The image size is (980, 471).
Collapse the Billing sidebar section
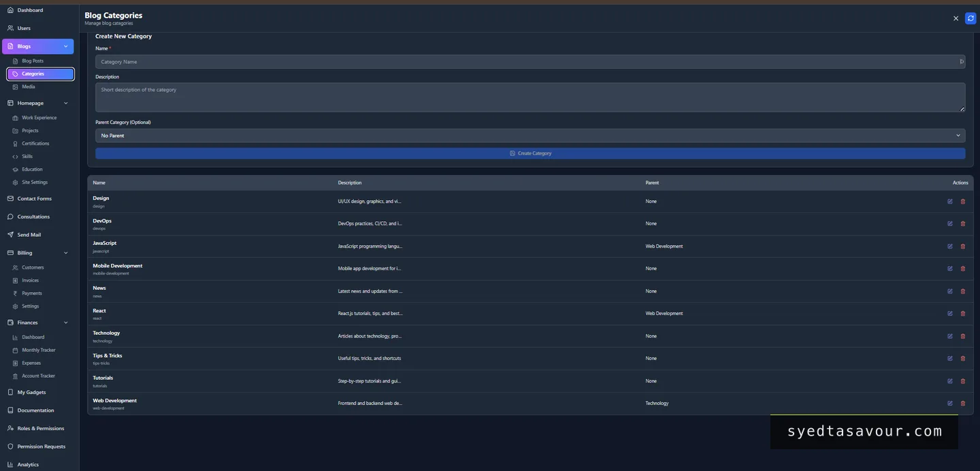[65, 253]
